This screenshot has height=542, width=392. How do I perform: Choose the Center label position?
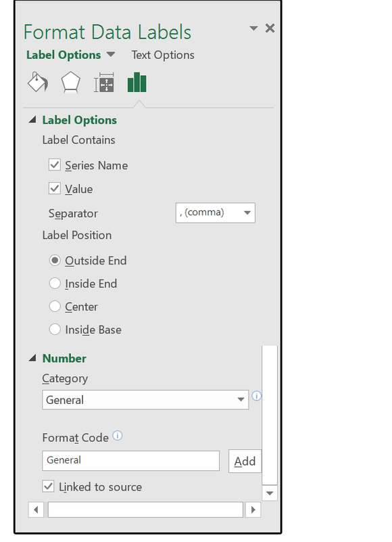pos(55,307)
